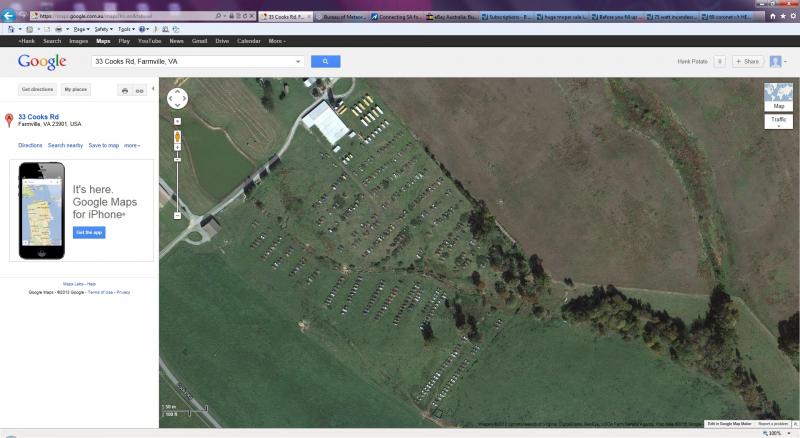The image size is (800, 438).
Task: Click the address bar refresh icon
Action: [x=245, y=16]
